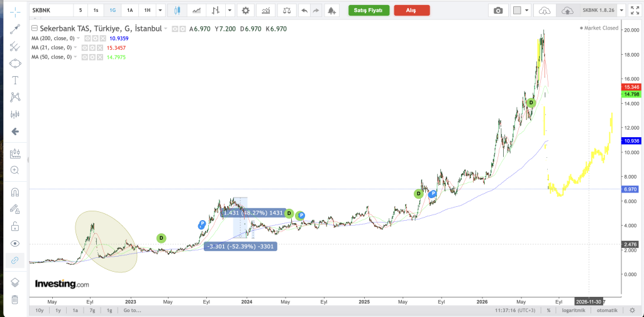The width and height of the screenshot is (644, 317).
Task: Select the 1A interval button
Action: (130, 10)
